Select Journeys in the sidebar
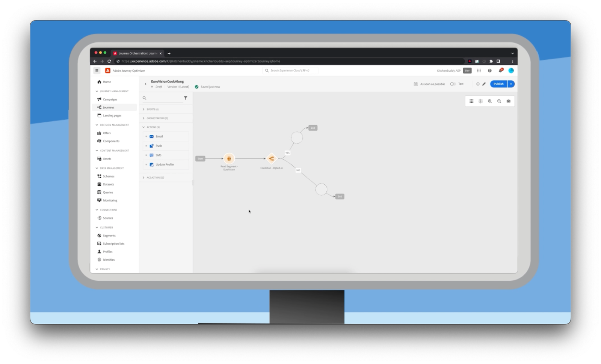 (115, 107)
